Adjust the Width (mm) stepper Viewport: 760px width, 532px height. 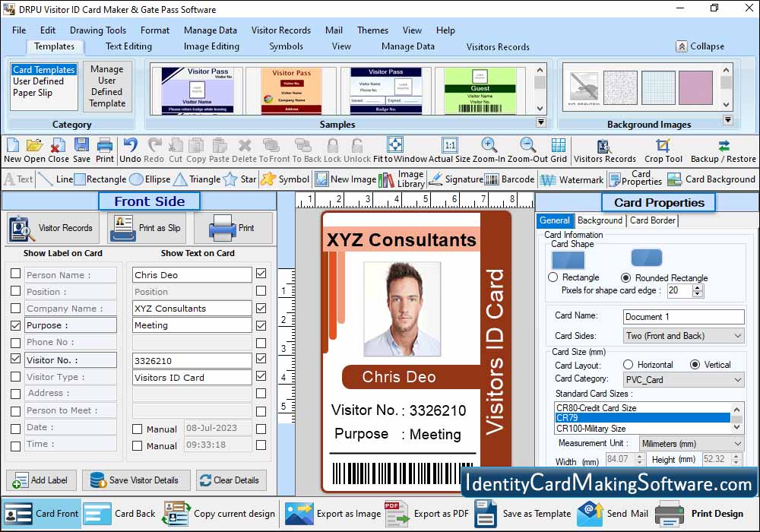click(640, 459)
